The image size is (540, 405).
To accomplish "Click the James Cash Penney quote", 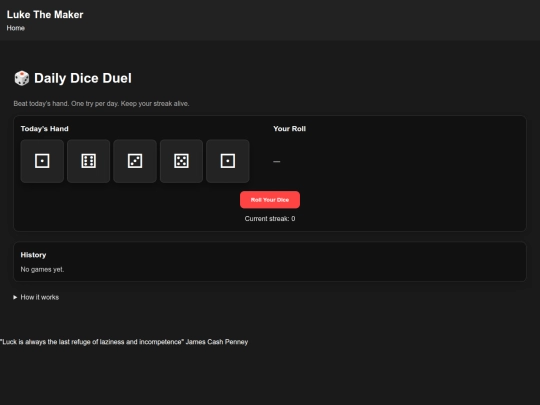I will tap(124, 342).
